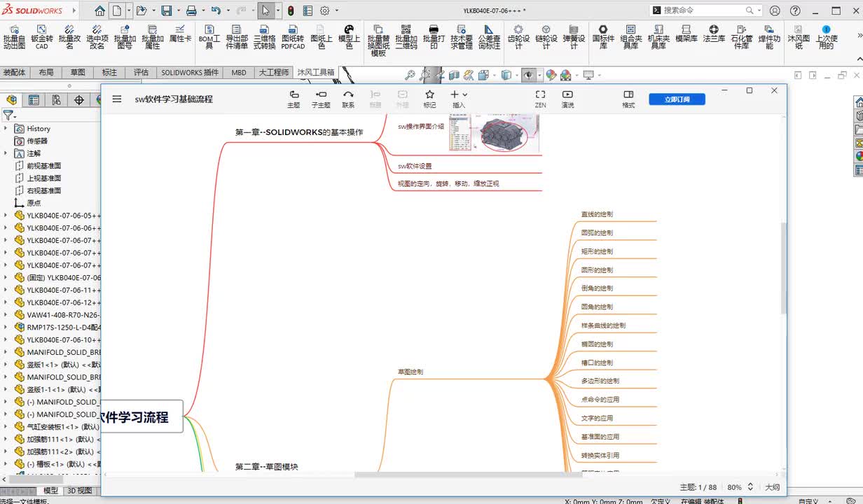863x504 pixels.
Task: Click 弹簧设计 tool
Action: pos(574,37)
